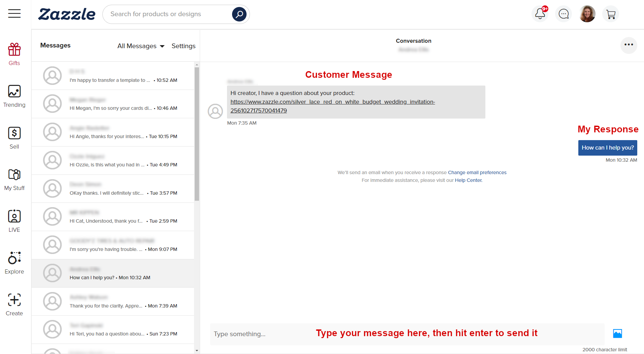The image size is (644, 354).
Task: Click Change email preferences link
Action: 477,172
